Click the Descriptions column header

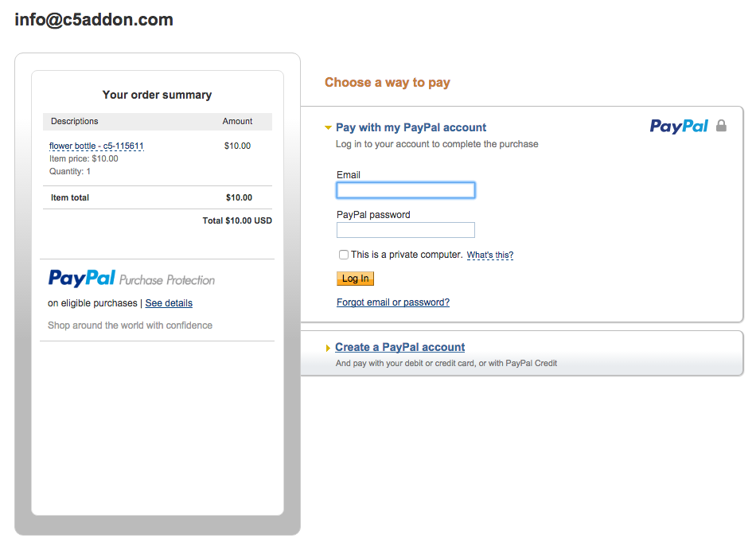(75, 121)
